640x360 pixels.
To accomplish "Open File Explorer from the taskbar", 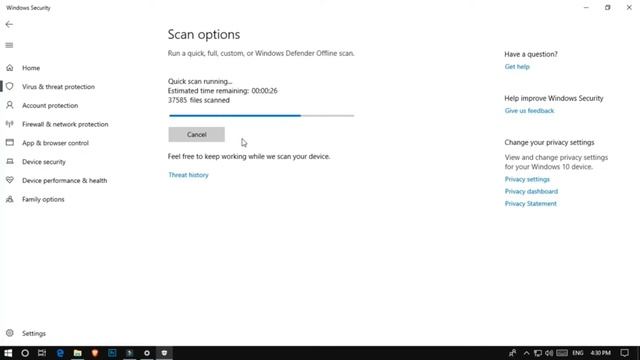I will (78, 353).
